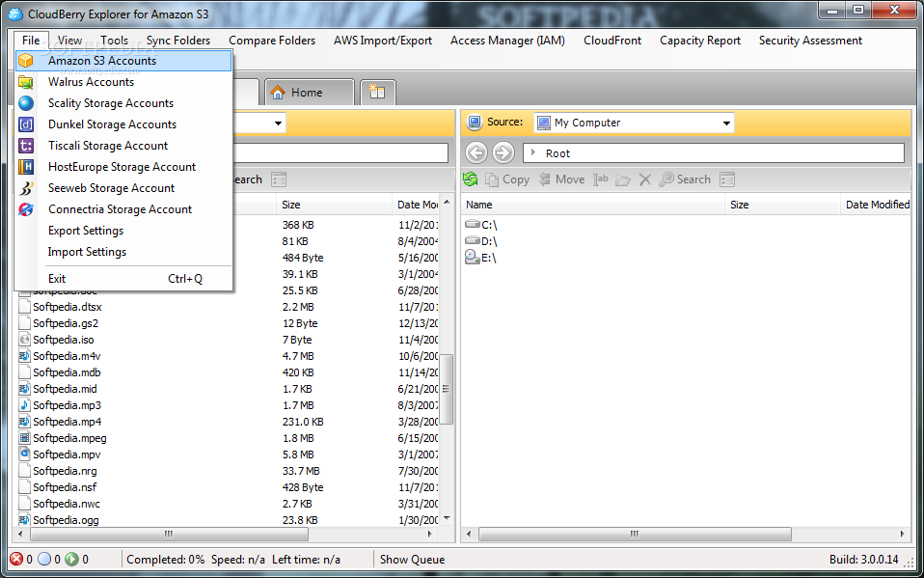
Task: Click the Dunkel Storage icon
Action: click(25, 124)
